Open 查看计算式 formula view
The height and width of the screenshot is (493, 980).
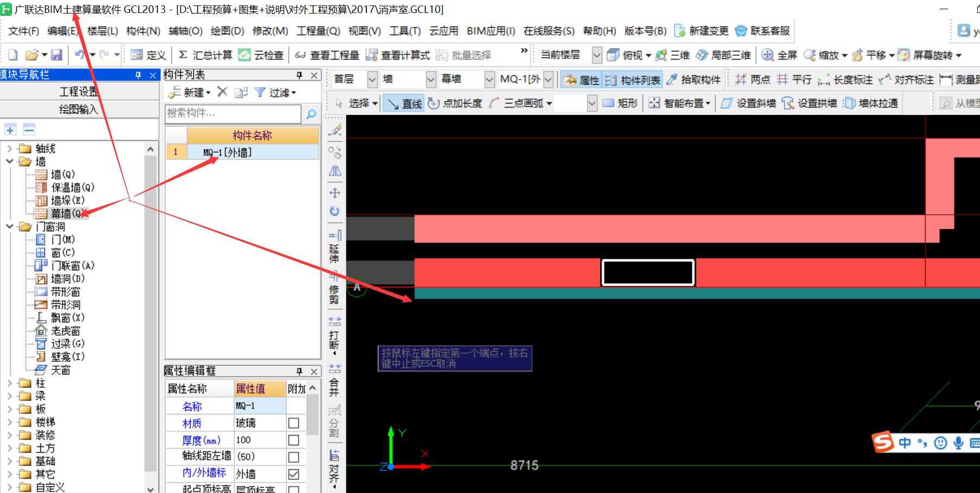coord(398,55)
